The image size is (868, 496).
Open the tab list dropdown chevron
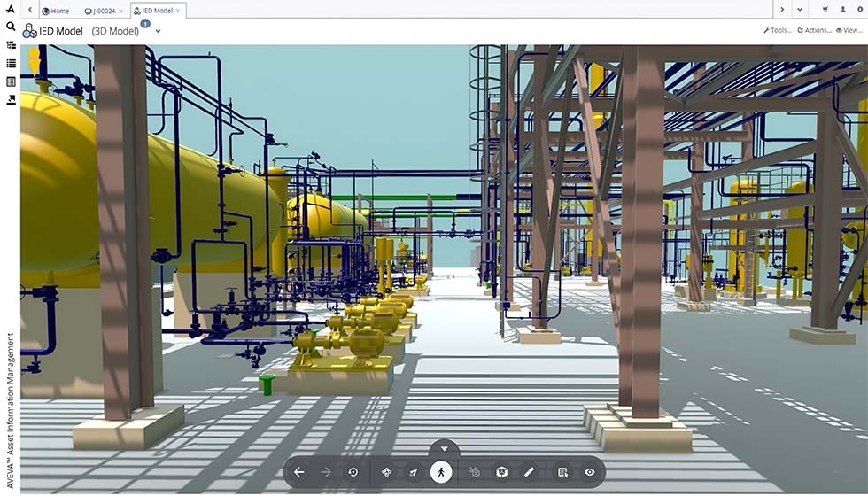(x=800, y=10)
